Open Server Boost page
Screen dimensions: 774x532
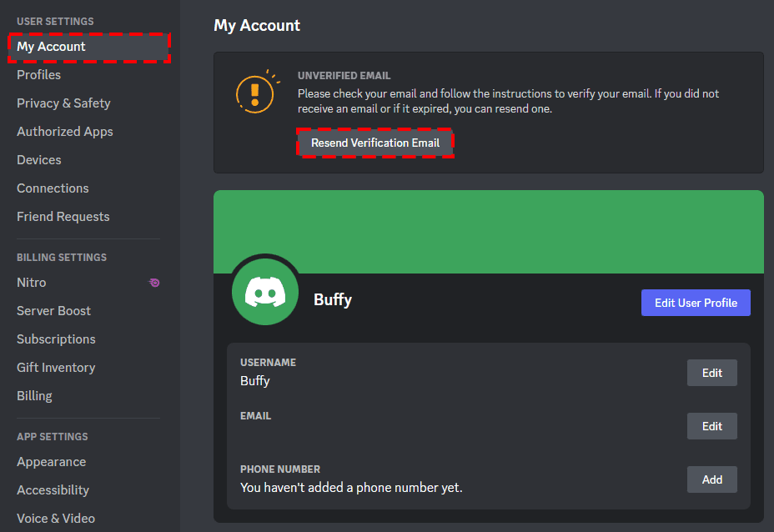coord(53,310)
